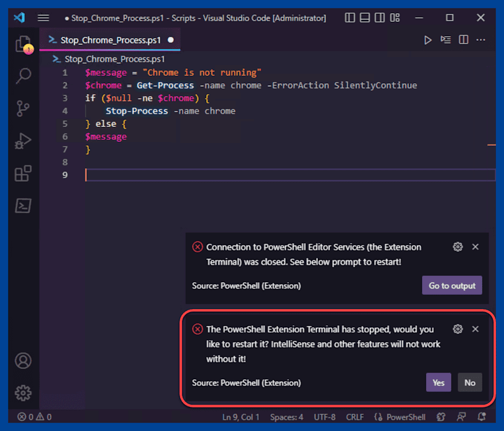Open the Explorer view in activity bar
This screenshot has height=431, width=504.
click(x=23, y=44)
